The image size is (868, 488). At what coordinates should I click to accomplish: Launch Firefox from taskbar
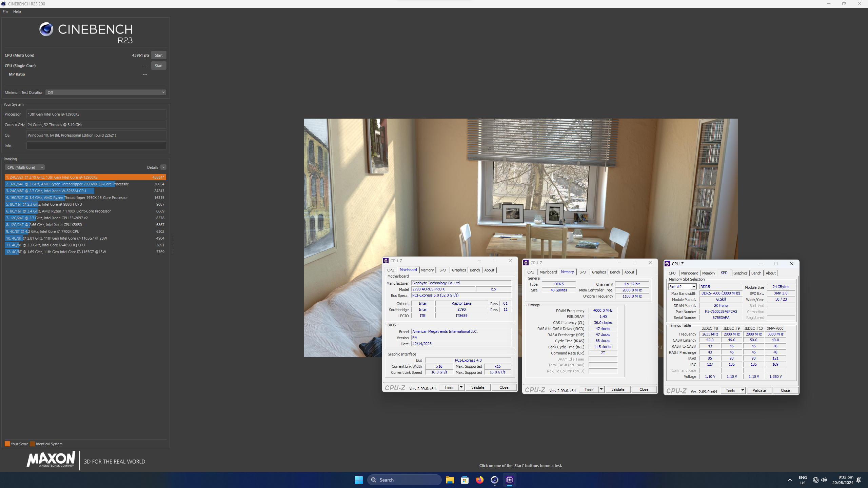click(x=479, y=480)
